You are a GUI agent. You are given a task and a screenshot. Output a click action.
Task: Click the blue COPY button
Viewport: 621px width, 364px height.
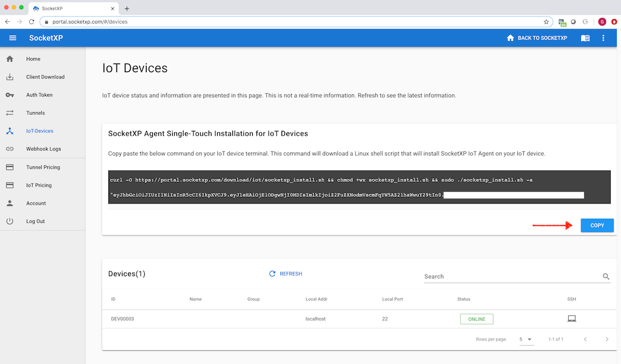pos(597,225)
